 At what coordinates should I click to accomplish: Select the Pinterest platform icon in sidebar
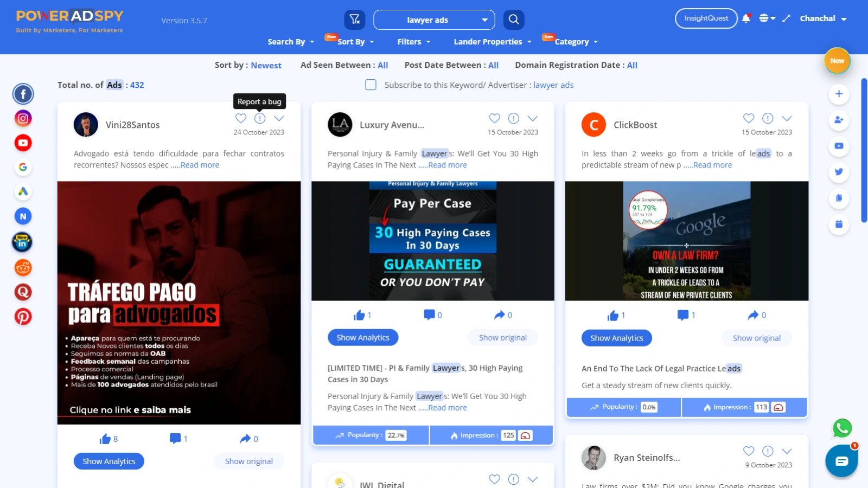point(23,317)
